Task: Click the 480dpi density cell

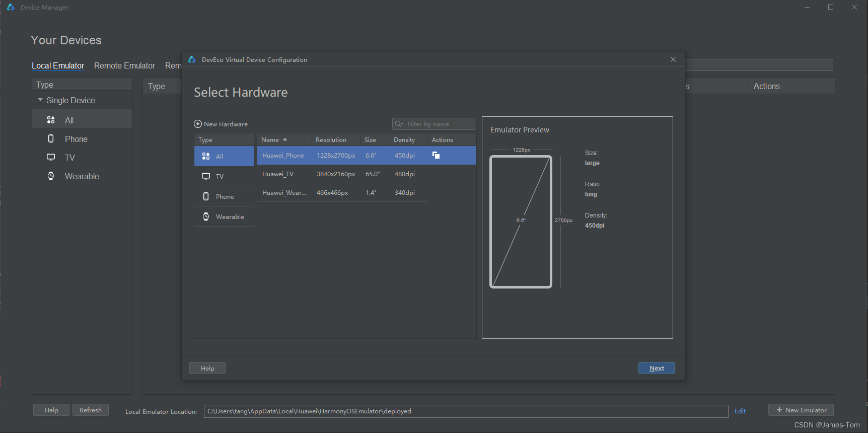Action: 405,174
